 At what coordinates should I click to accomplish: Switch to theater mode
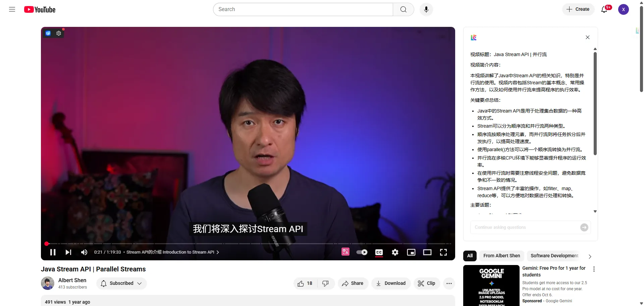coord(427,252)
